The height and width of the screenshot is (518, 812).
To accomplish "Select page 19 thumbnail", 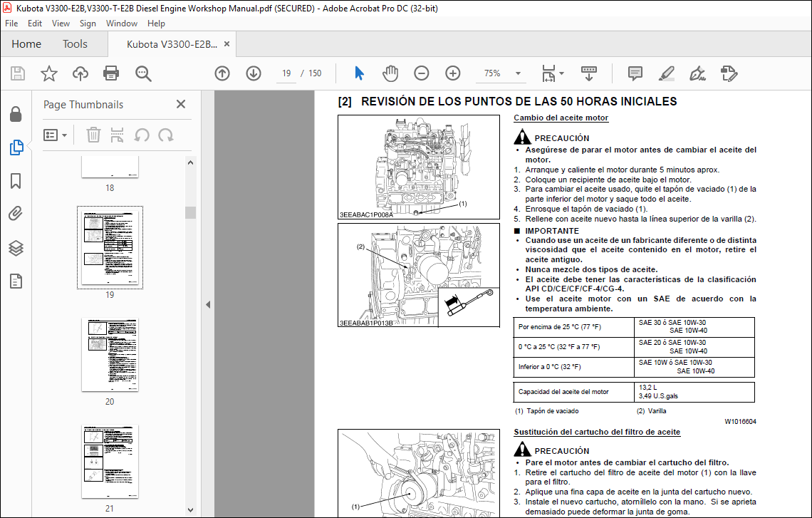I will (110, 248).
